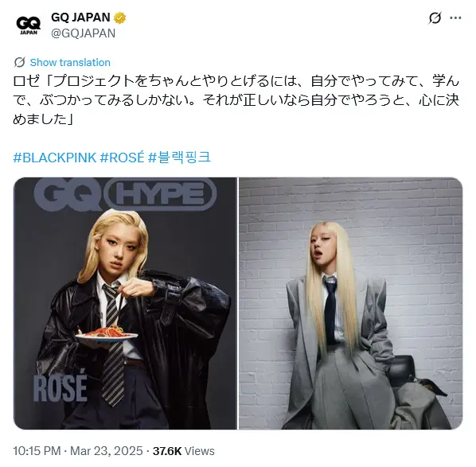Open the left GQ Hype cover photo
The image size is (476, 467).
tap(125, 303)
